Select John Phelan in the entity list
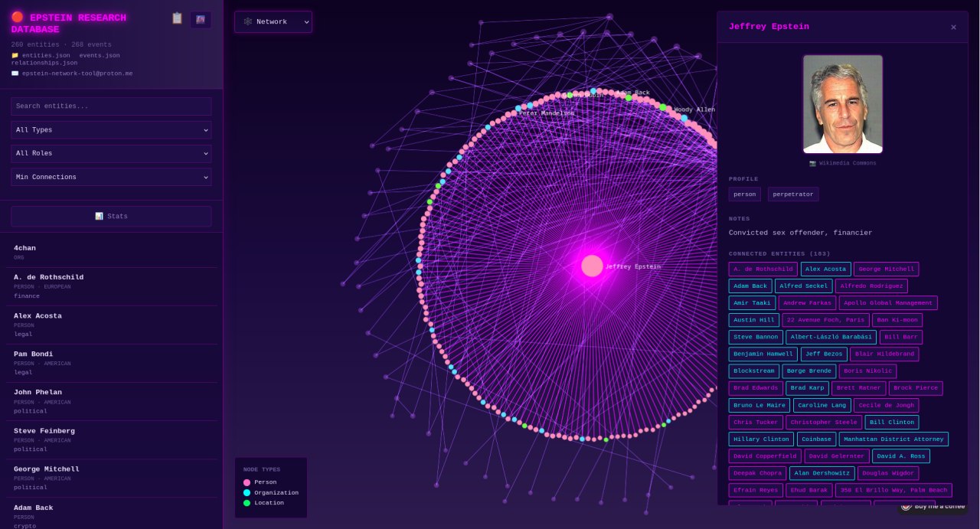The width and height of the screenshot is (980, 529). coord(111,401)
